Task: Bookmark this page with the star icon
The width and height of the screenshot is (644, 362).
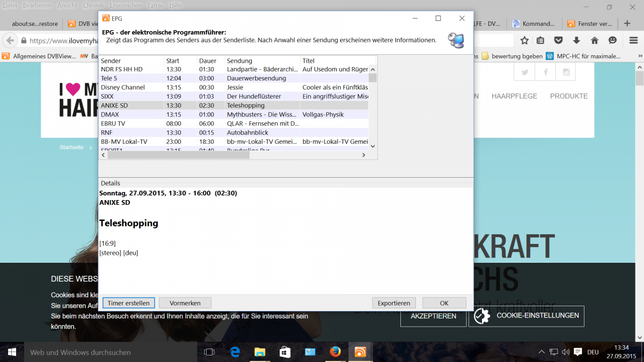Action: click(524, 41)
